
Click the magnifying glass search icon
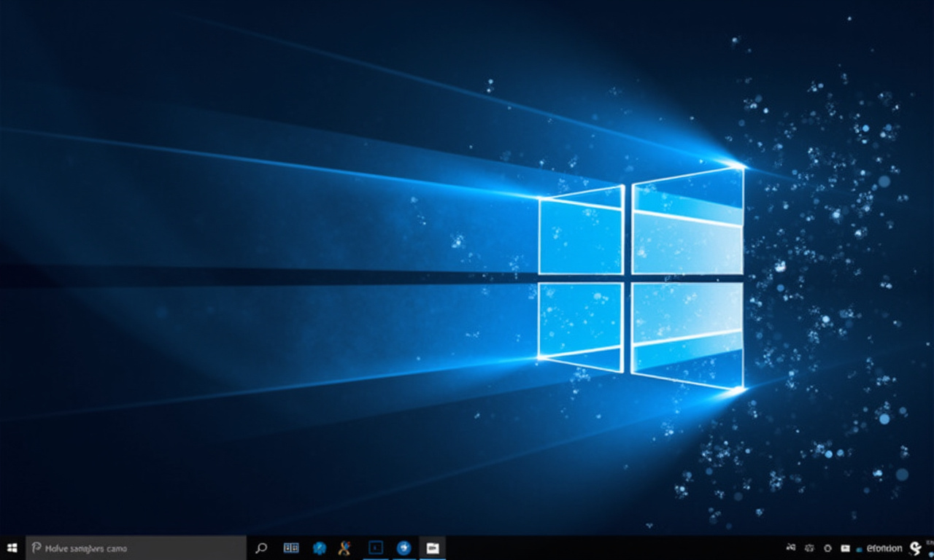click(x=261, y=548)
